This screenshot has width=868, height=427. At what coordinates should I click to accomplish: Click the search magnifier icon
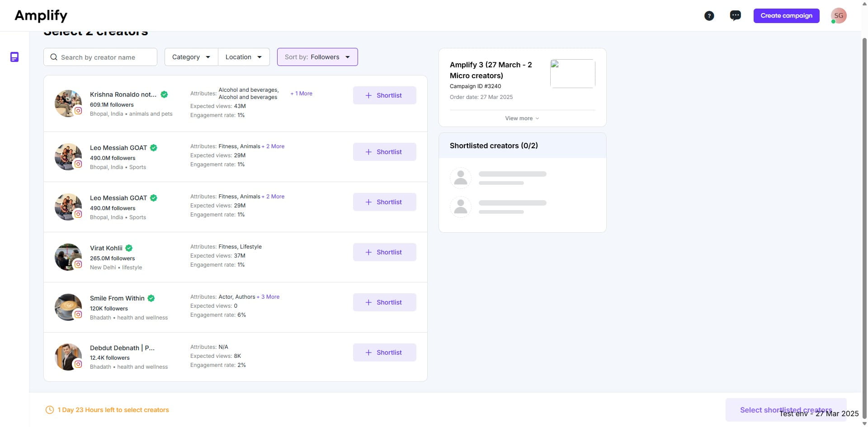pyautogui.click(x=54, y=57)
